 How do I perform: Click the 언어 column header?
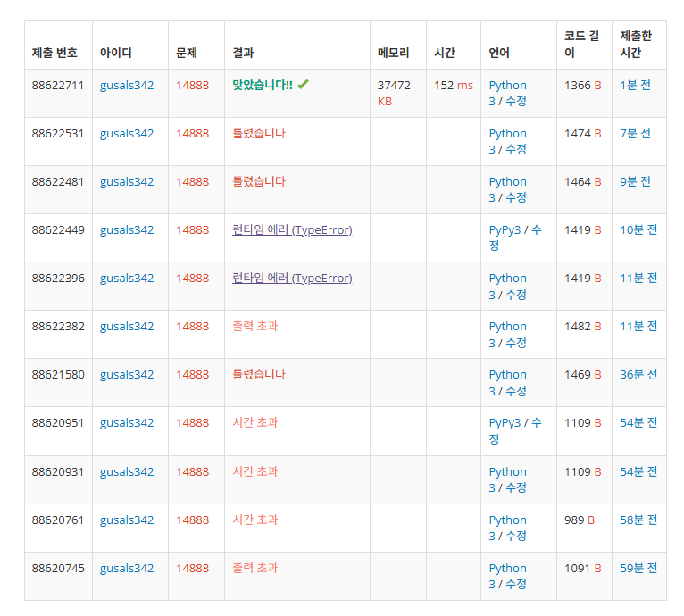coord(499,53)
